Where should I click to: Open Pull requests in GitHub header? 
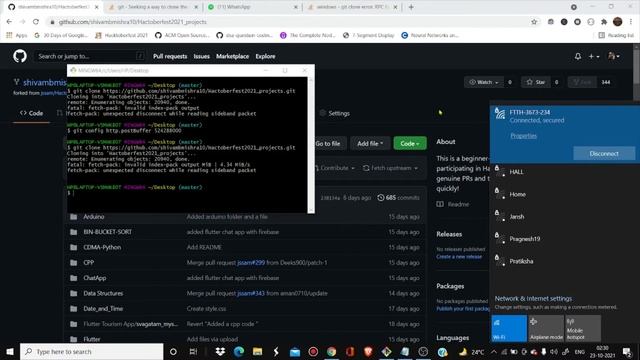click(170, 56)
